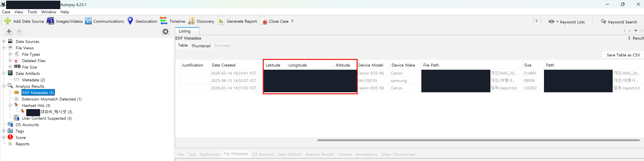
Task: Open the Images/Videos viewer
Action: click(x=65, y=21)
